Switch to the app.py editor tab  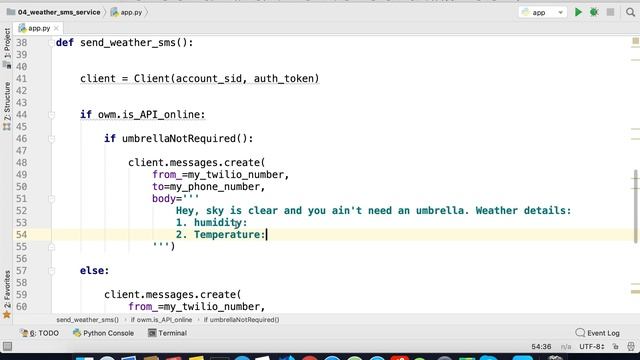[39, 28]
